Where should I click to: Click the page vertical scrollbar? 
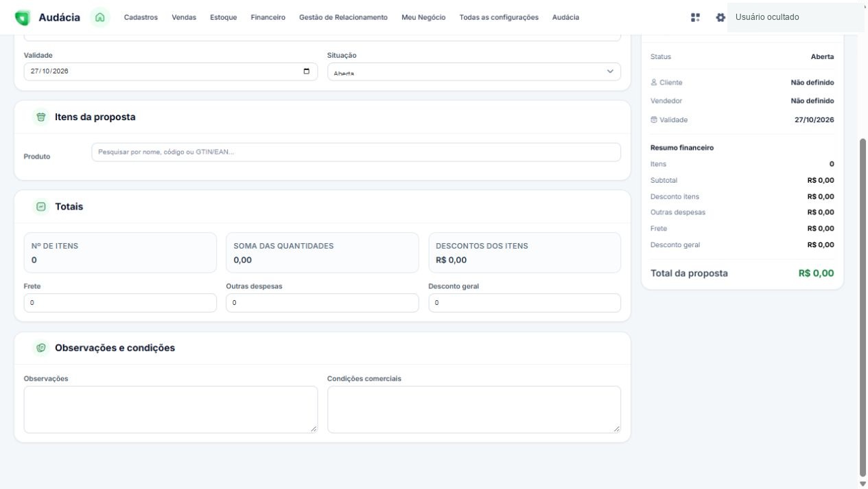pos(863,306)
